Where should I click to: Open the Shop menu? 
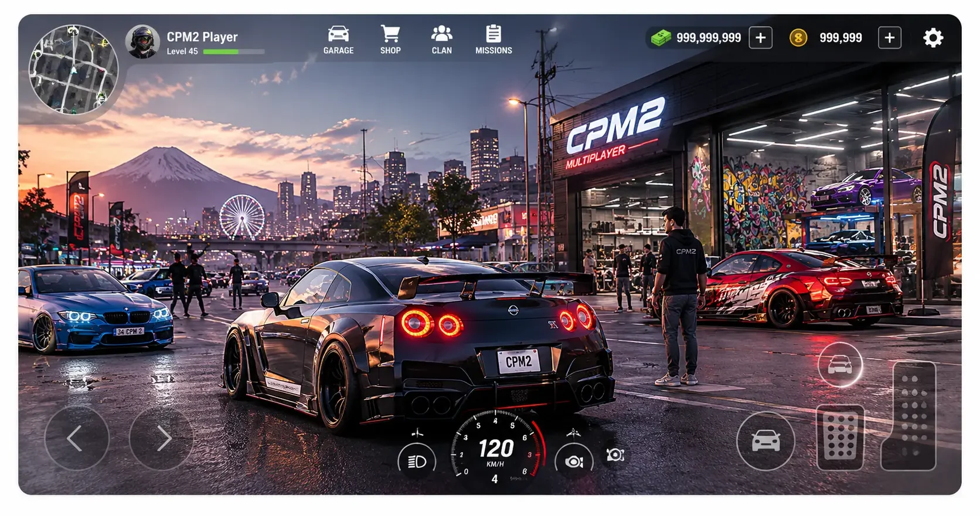[x=390, y=40]
